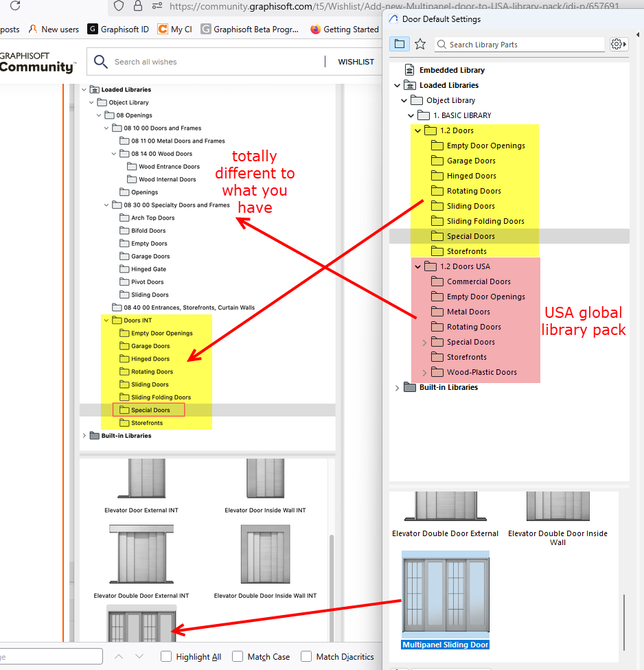Click the 1.2 Doors USA folder icon
The image size is (644, 670).
click(x=430, y=266)
